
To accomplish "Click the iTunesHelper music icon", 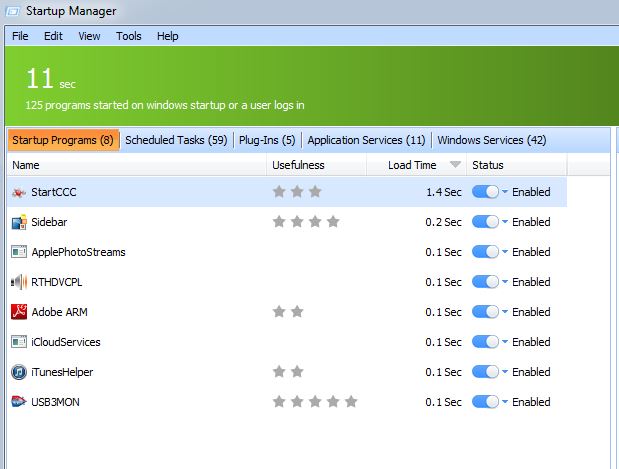I will pos(19,372).
